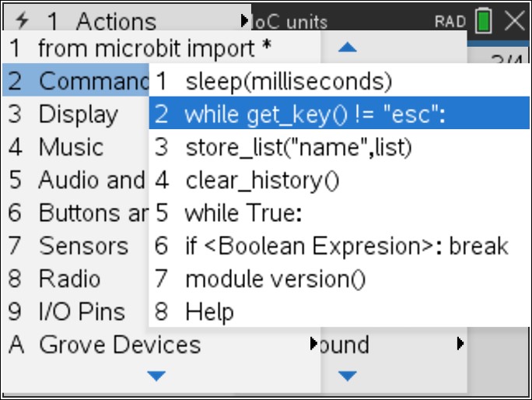The width and height of the screenshot is (532, 400).
Task: Click the down arrow in the middle menu
Action: point(348,376)
